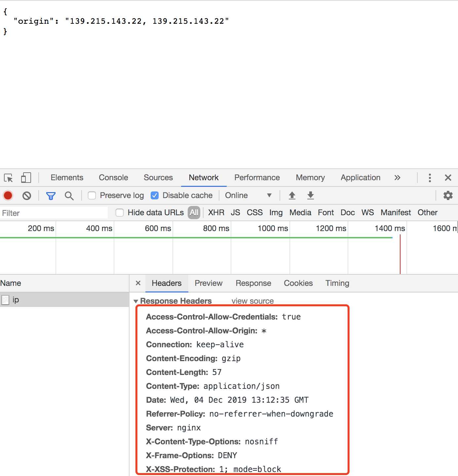Close the DevTools panel
The width and height of the screenshot is (458, 476).
point(448,178)
